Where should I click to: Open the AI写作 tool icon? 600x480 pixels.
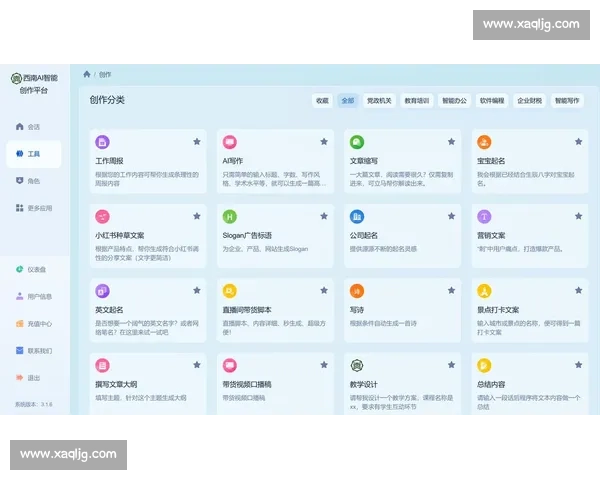230,142
